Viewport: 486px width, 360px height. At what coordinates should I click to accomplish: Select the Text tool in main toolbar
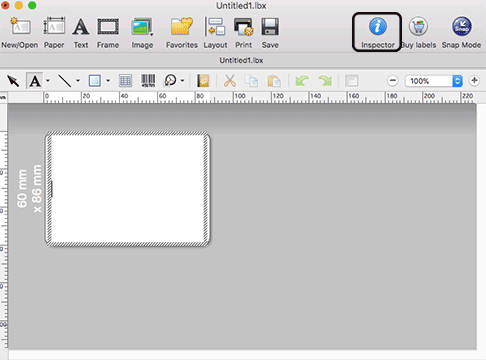click(x=81, y=27)
